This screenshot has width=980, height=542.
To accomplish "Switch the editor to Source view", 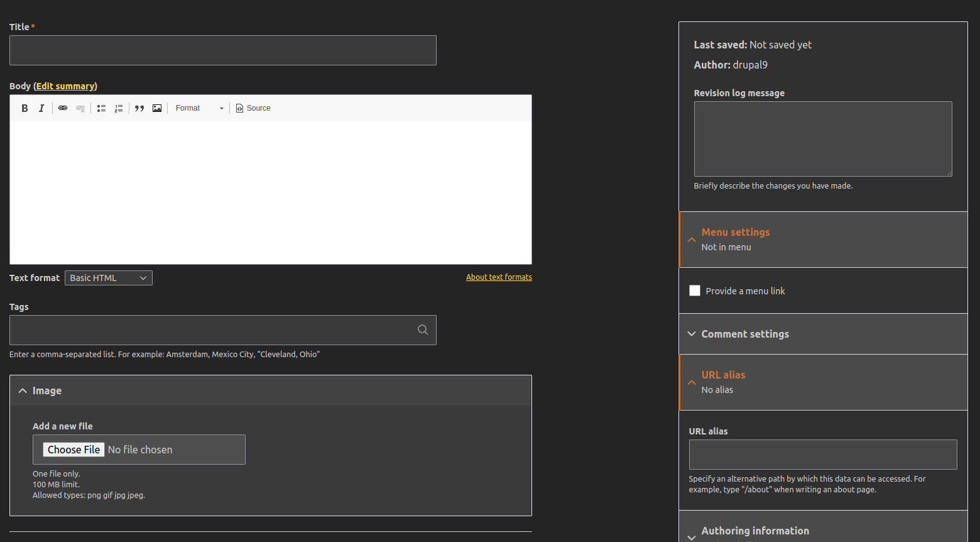I will [253, 108].
